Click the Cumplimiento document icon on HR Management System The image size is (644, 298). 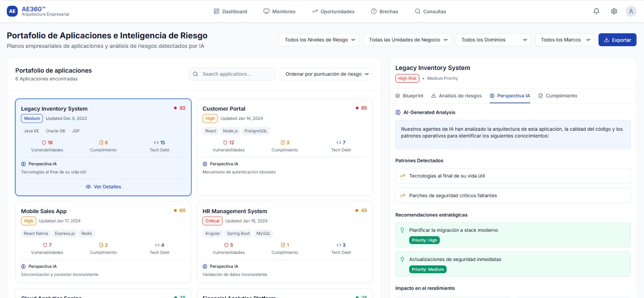click(283, 245)
